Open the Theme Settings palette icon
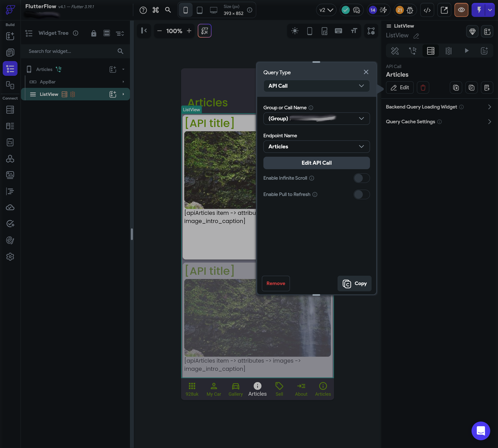 (x=10, y=240)
